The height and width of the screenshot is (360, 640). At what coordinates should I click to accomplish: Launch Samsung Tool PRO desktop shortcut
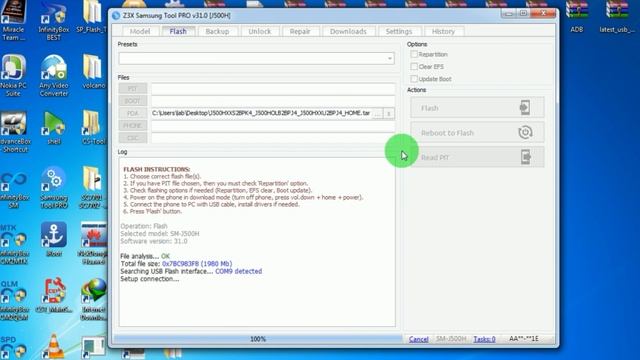point(53,187)
